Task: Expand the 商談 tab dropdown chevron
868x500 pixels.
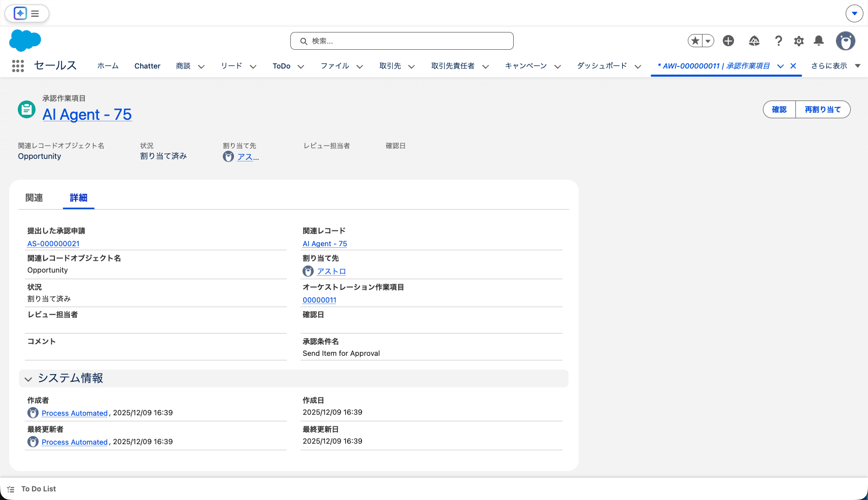Action: [x=202, y=66]
